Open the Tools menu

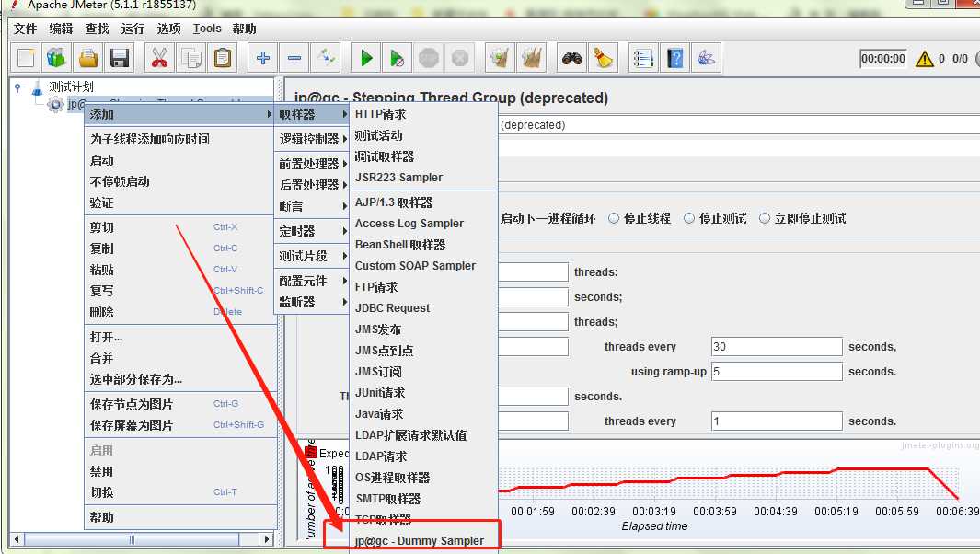[207, 29]
